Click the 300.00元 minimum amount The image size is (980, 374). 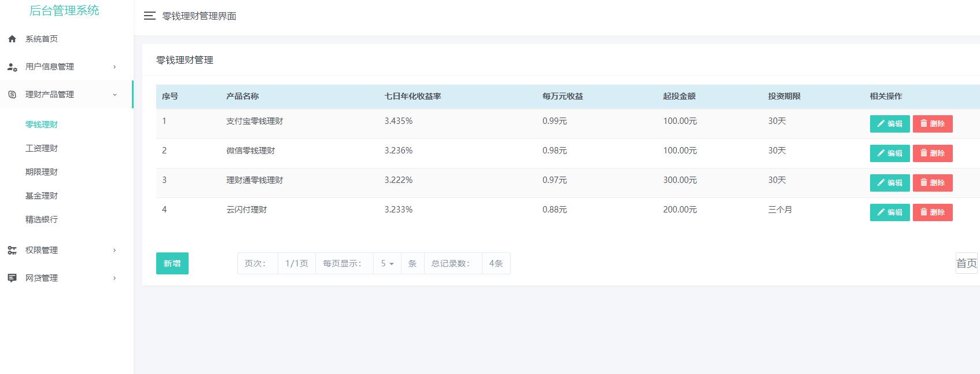point(680,180)
